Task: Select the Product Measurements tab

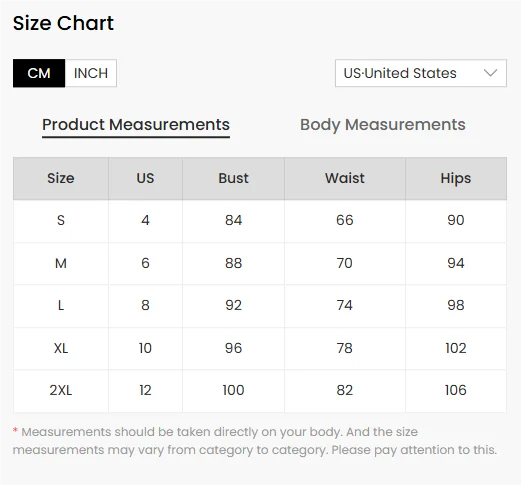Action: pyautogui.click(x=136, y=125)
